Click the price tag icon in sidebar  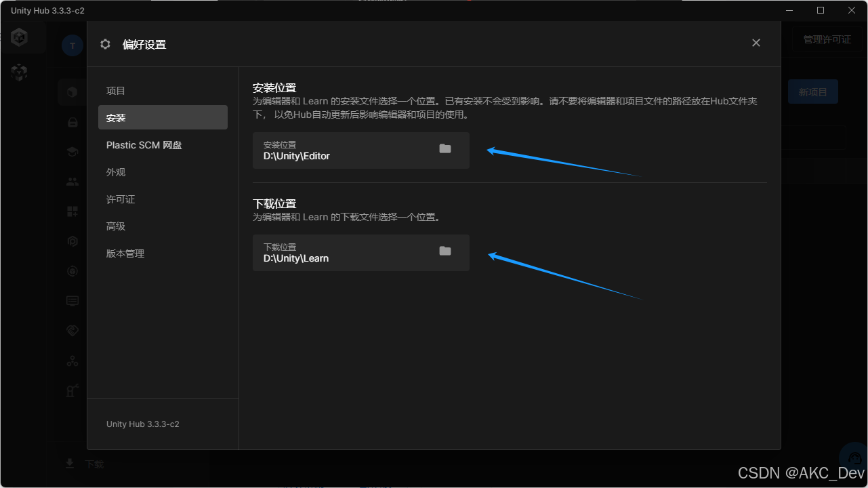tap(73, 331)
